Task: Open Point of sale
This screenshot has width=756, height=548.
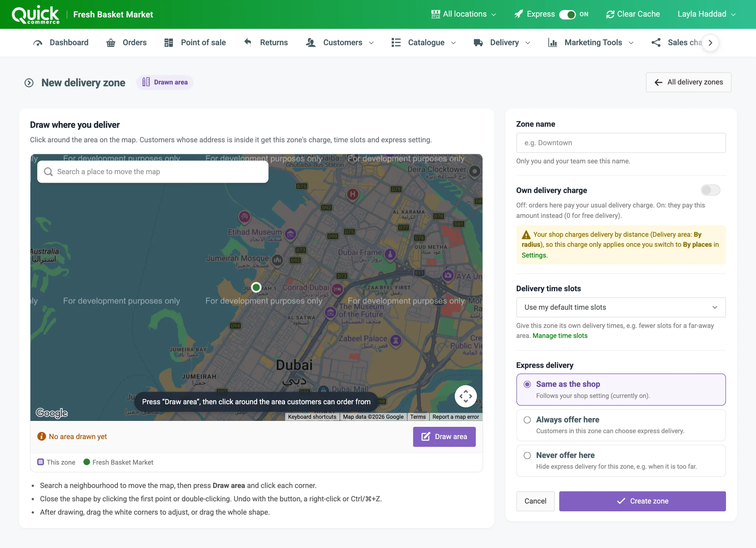Action: pyautogui.click(x=195, y=43)
